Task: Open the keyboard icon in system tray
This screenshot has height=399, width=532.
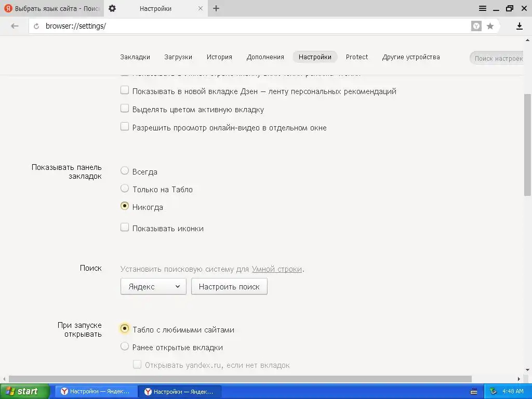Action: pos(474,392)
